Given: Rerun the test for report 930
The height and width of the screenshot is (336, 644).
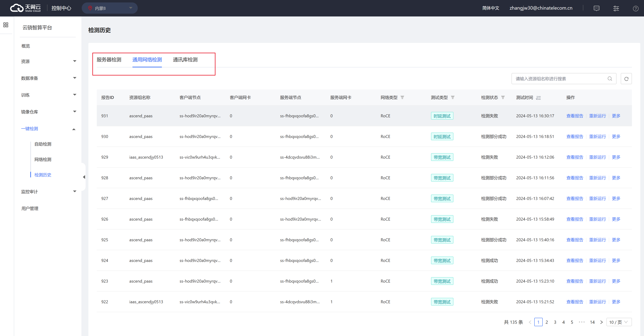Looking at the screenshot, I should click(597, 136).
